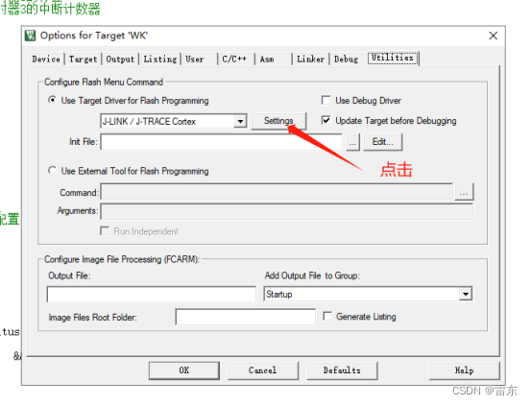Open Help for this dialog
The height and width of the screenshot is (405, 532).
[464, 370]
